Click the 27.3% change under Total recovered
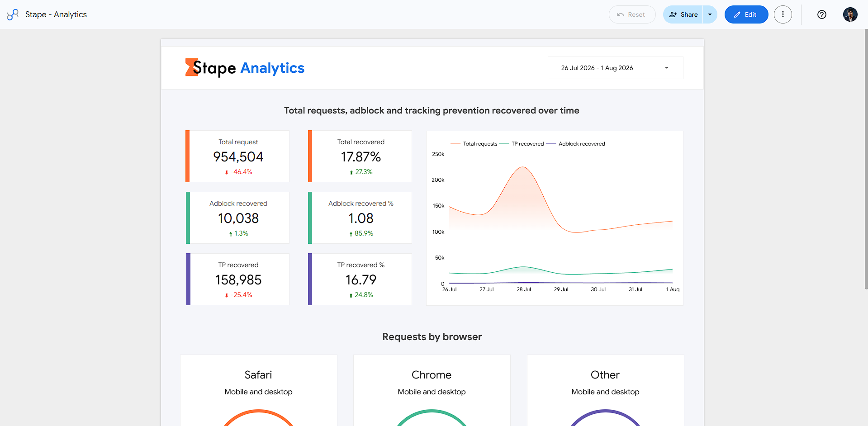The height and width of the screenshot is (426, 868). [361, 172]
